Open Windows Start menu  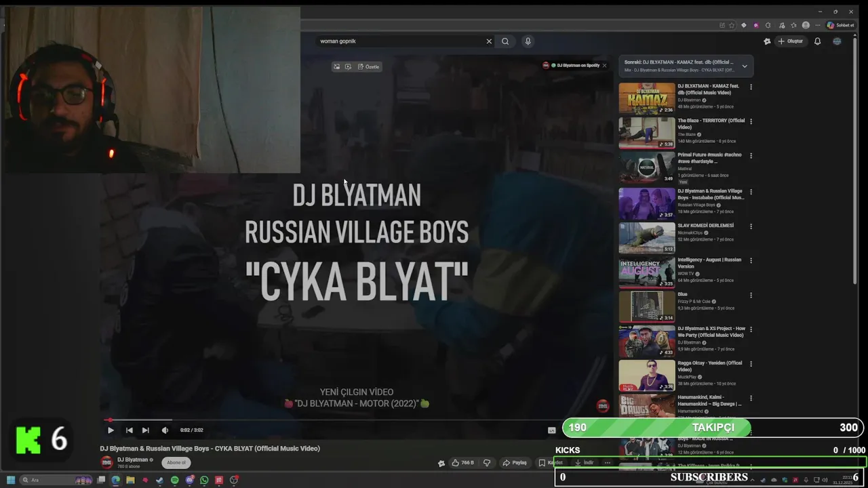click(11, 480)
